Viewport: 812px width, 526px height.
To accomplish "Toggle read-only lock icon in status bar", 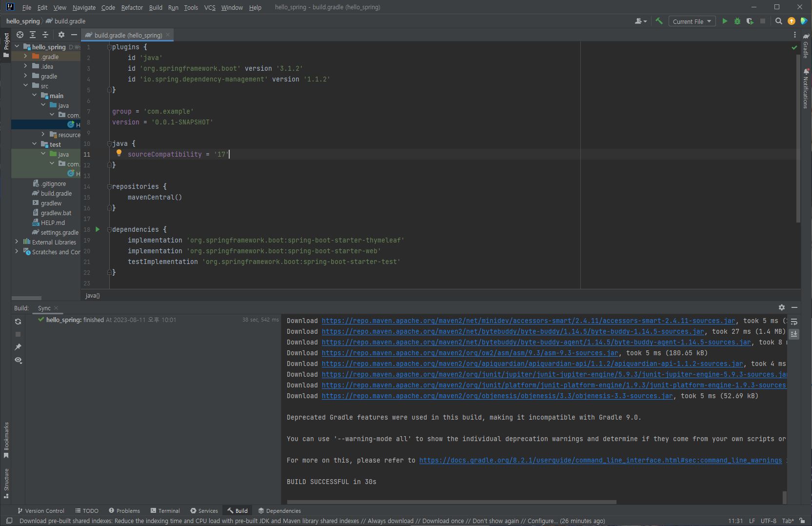I will pos(802,521).
